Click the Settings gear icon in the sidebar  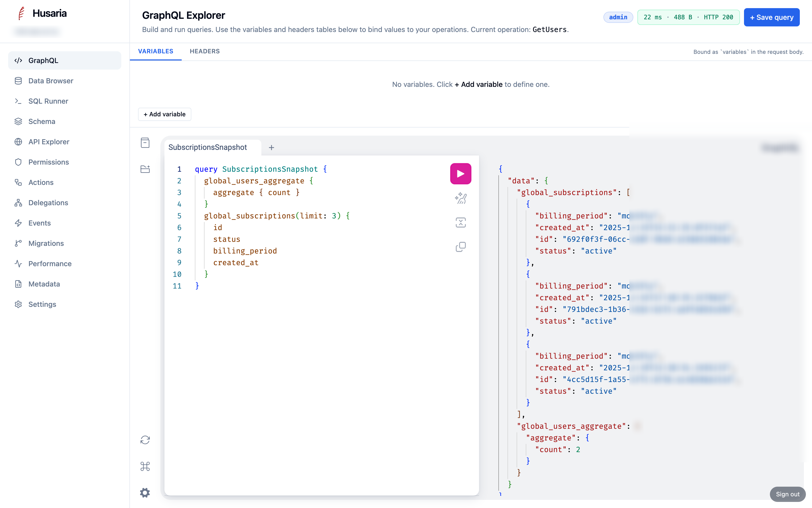click(x=18, y=304)
